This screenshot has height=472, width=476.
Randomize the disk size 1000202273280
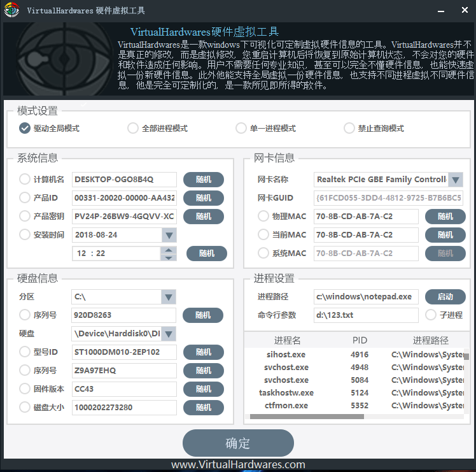[204, 408]
